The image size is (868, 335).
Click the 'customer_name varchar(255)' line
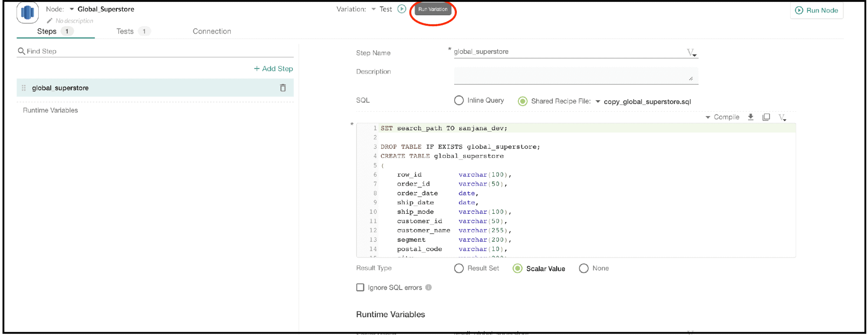click(x=454, y=230)
